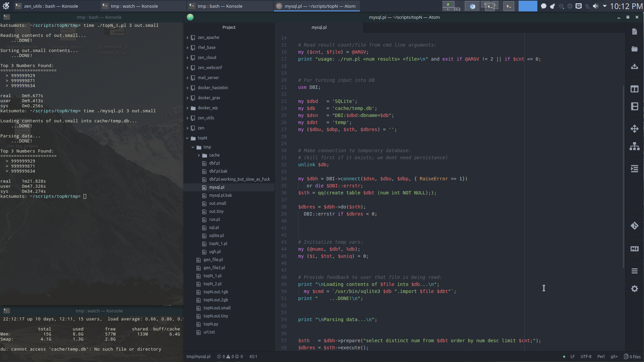Screen dimensions: 644x362
Task: Open the chat bubble tray icon
Action: coord(544,6)
